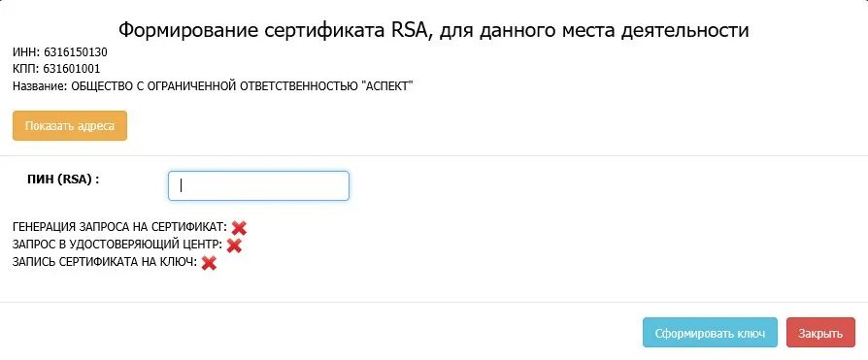Click the Показать адреса button

(x=70, y=125)
